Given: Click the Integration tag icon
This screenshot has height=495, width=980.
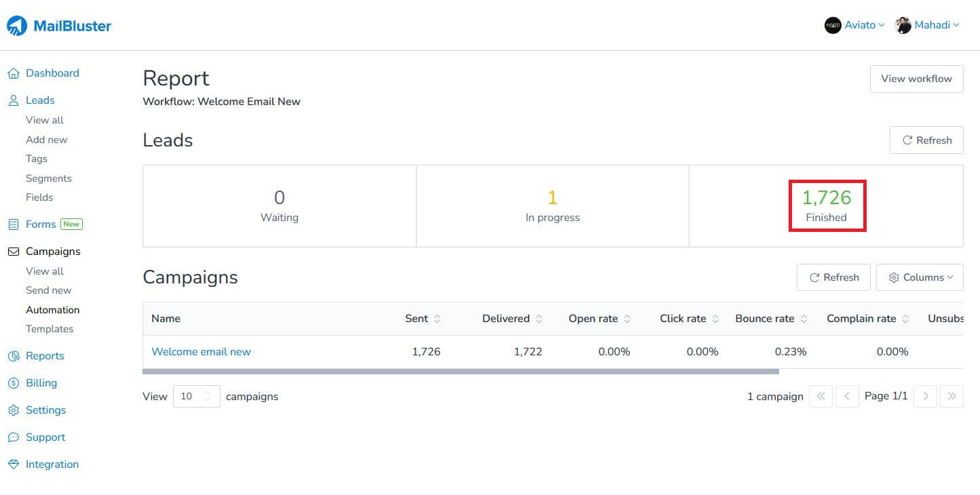Looking at the screenshot, I should pyautogui.click(x=14, y=464).
